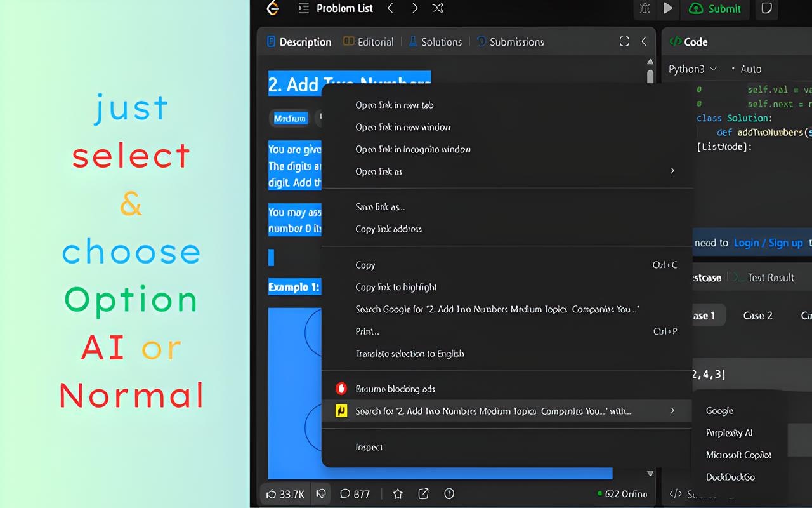Screen dimensions: 812x508
Task: Open the 877 comments discussion icon
Action: click(355, 493)
